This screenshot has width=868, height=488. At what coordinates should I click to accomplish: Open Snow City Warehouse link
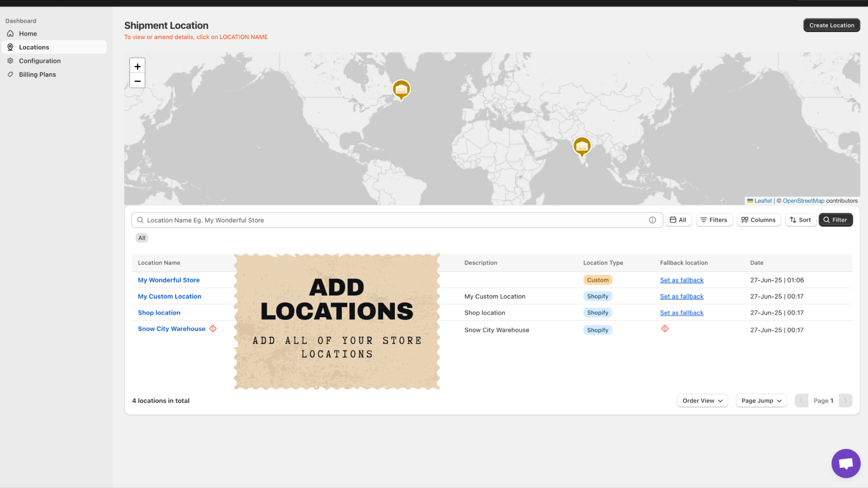(x=171, y=329)
